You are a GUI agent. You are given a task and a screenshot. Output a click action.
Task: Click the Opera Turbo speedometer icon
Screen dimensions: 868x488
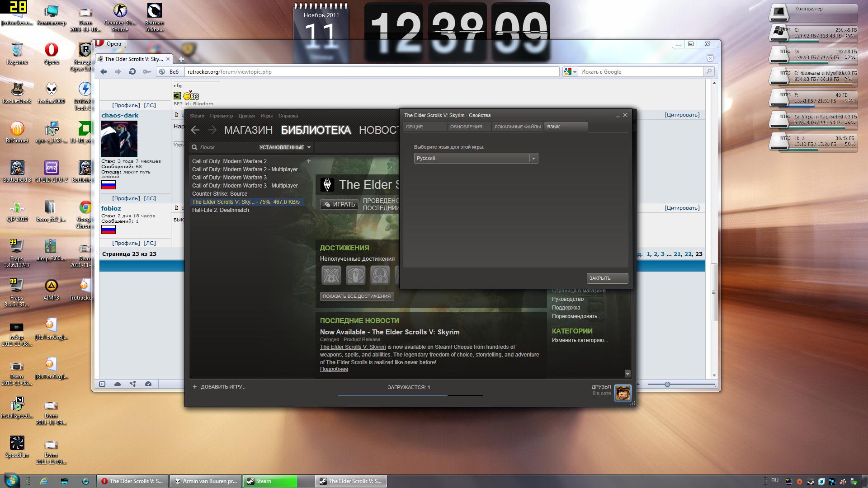point(148,384)
